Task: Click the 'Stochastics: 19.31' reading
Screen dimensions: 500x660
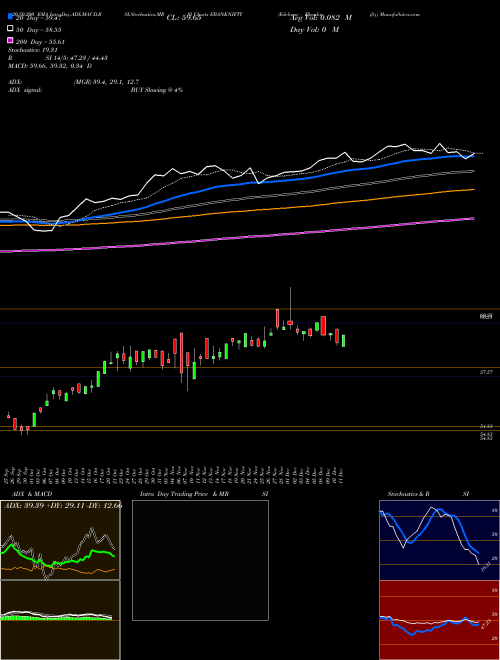Action: click(32, 50)
